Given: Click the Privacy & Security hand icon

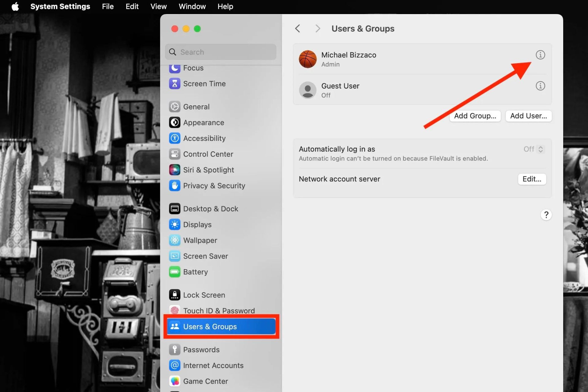Looking at the screenshot, I should (x=175, y=186).
